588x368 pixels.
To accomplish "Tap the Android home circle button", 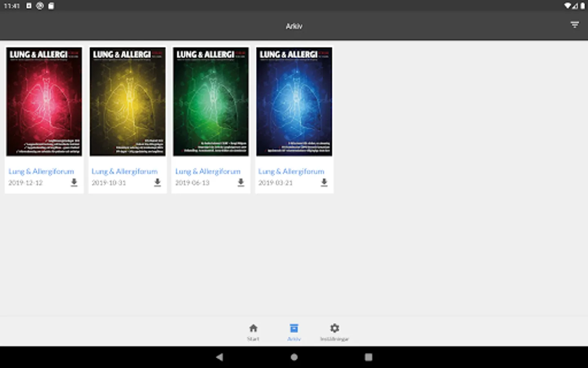I will click(x=294, y=357).
